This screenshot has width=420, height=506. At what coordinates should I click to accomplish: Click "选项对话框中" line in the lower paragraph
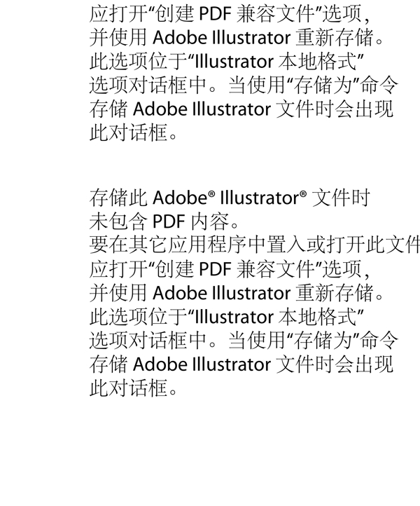[244, 341]
